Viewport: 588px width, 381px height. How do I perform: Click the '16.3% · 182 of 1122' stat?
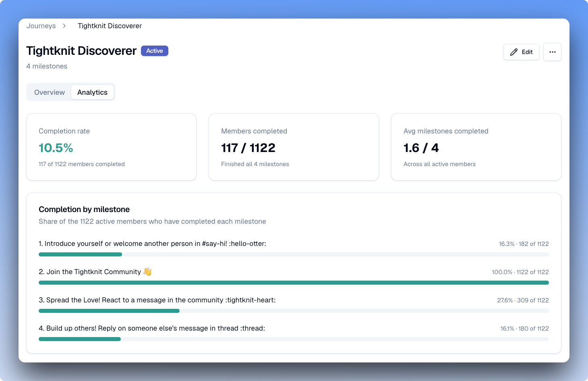click(524, 244)
